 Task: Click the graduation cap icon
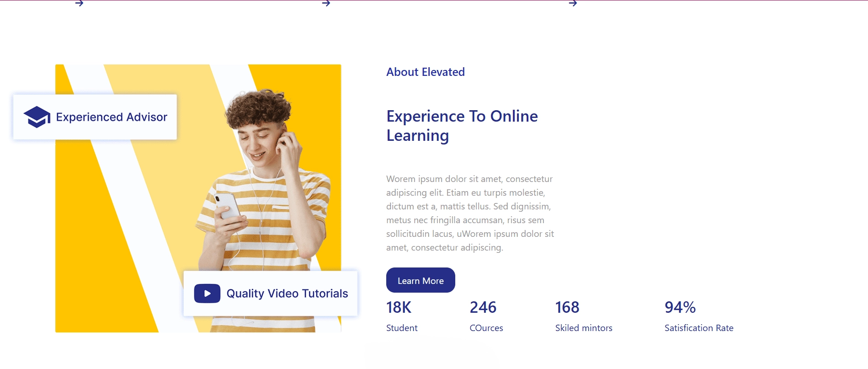(37, 117)
